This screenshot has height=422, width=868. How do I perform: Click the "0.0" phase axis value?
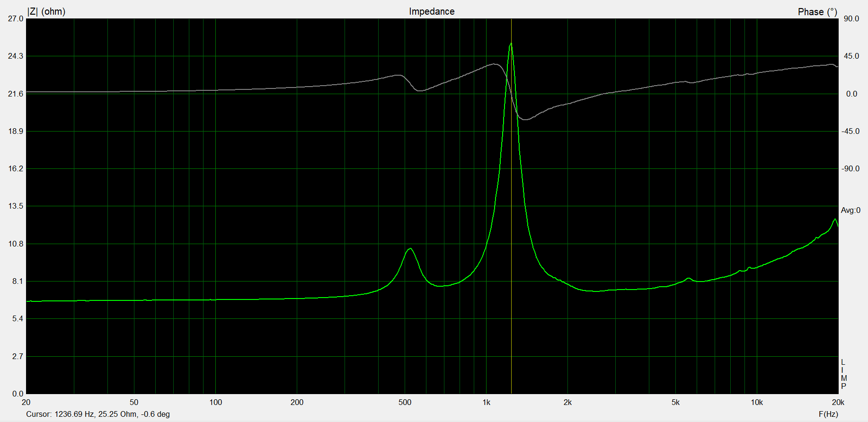(851, 94)
